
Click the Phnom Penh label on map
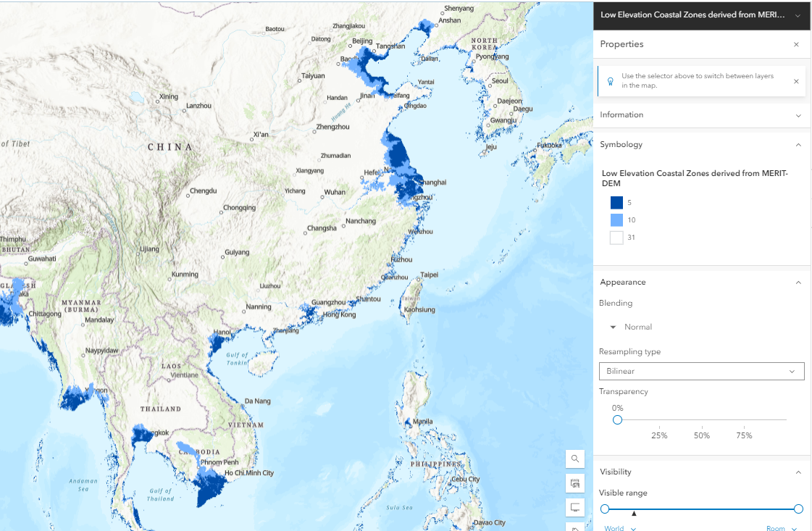point(219,462)
